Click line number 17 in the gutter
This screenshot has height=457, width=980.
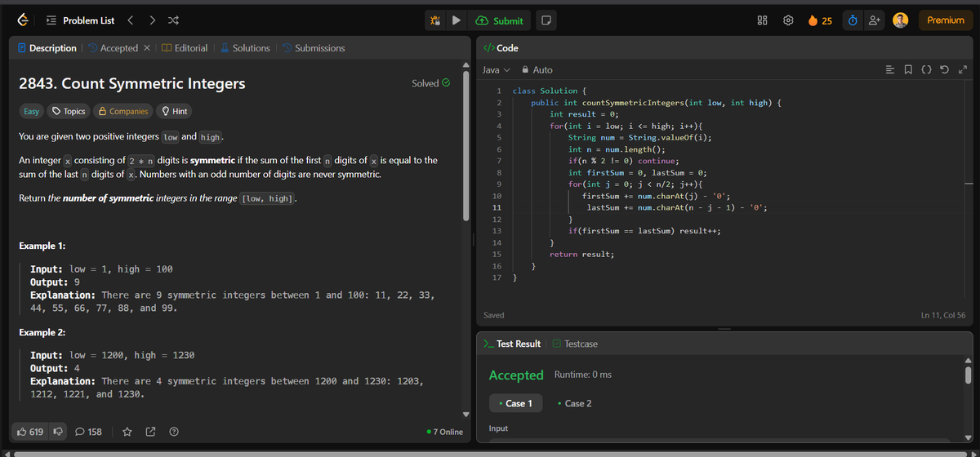(x=497, y=278)
